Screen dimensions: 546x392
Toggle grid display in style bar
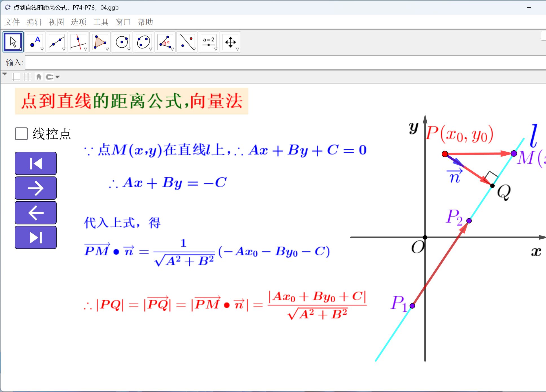27,77
